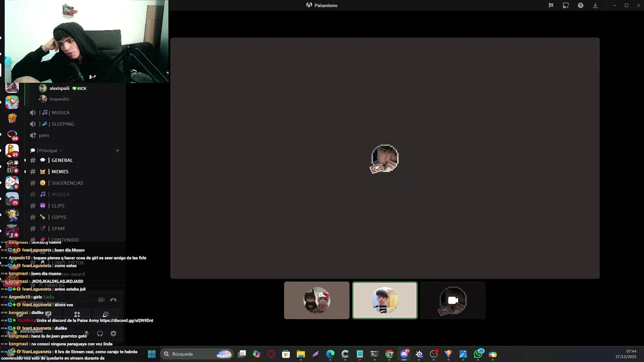Open Microsoft Store from taskbar
The width and height of the screenshot is (644, 362).
point(286,354)
